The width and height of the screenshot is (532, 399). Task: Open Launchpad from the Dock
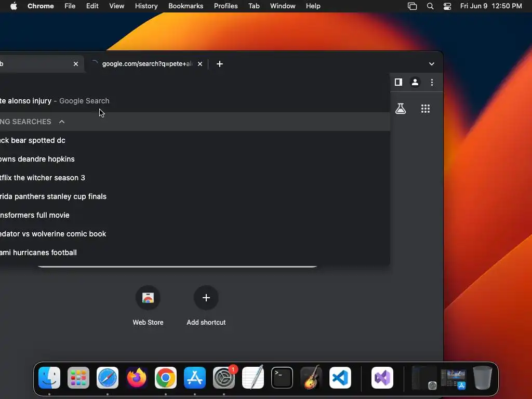(x=78, y=378)
